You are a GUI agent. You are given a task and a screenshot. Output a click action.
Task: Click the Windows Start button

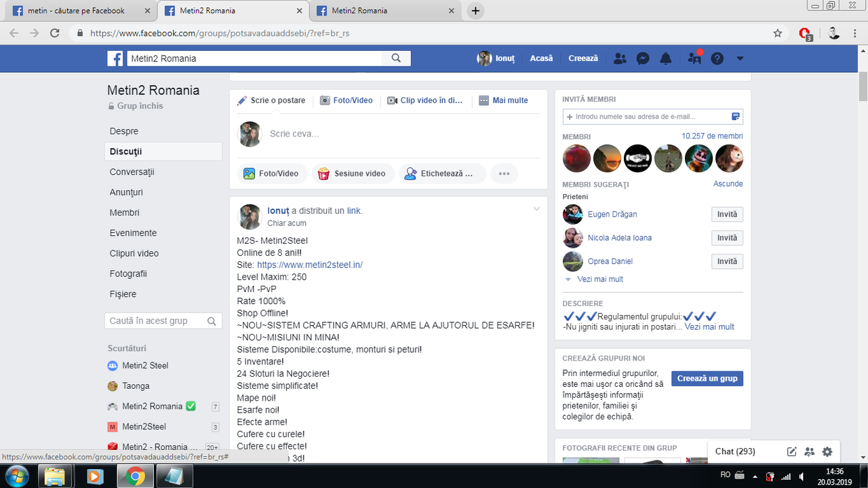click(x=17, y=476)
